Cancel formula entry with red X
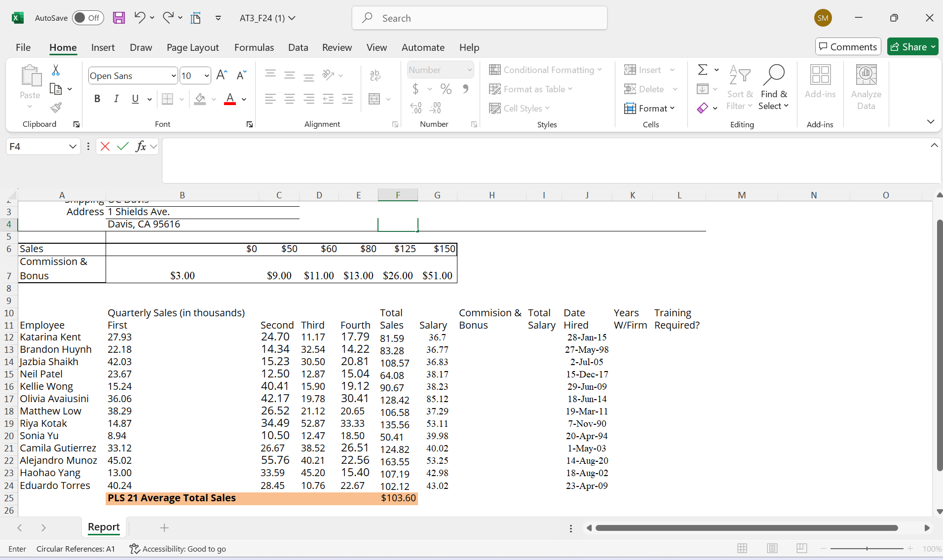This screenshot has height=560, width=943. (x=105, y=146)
